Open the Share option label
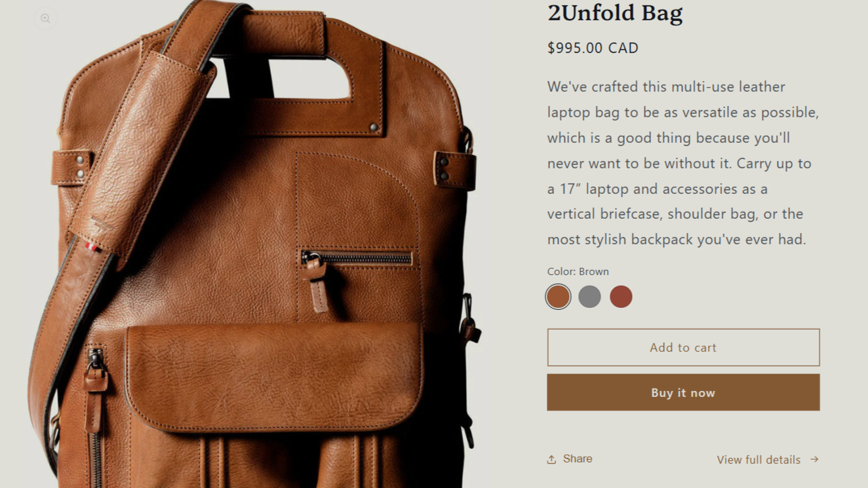868x488 pixels. coord(578,459)
